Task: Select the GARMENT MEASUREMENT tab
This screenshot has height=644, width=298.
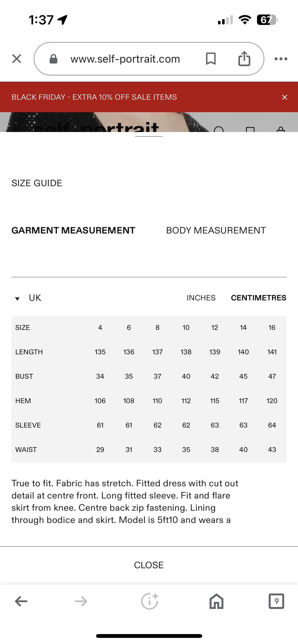Action: point(73,230)
